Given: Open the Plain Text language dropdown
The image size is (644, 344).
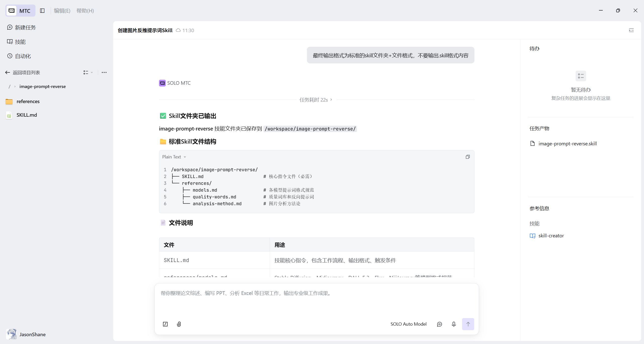Looking at the screenshot, I should pos(174,157).
